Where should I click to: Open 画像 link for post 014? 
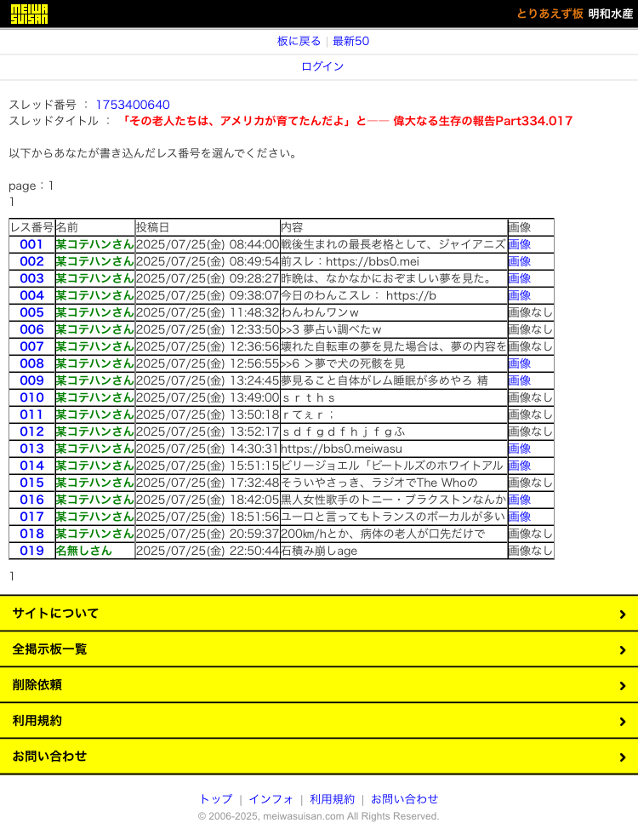click(x=520, y=466)
